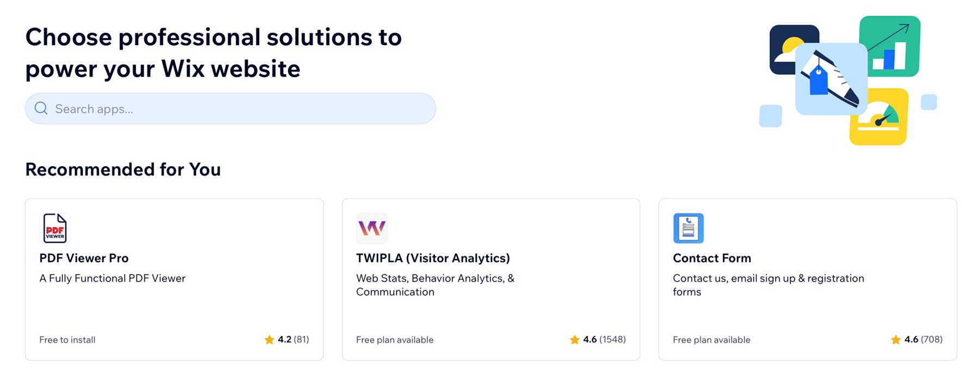980x379 pixels.
Task: Select the star icon on Contact Form card
Action: (x=896, y=339)
